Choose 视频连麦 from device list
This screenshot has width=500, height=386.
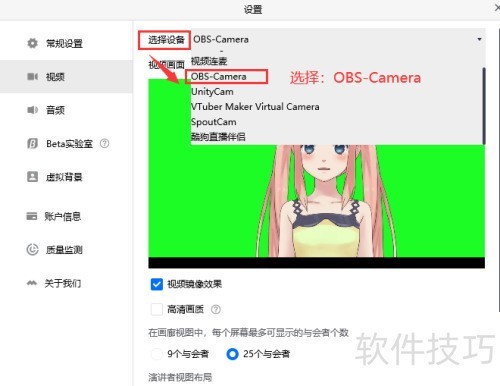tap(337, 61)
